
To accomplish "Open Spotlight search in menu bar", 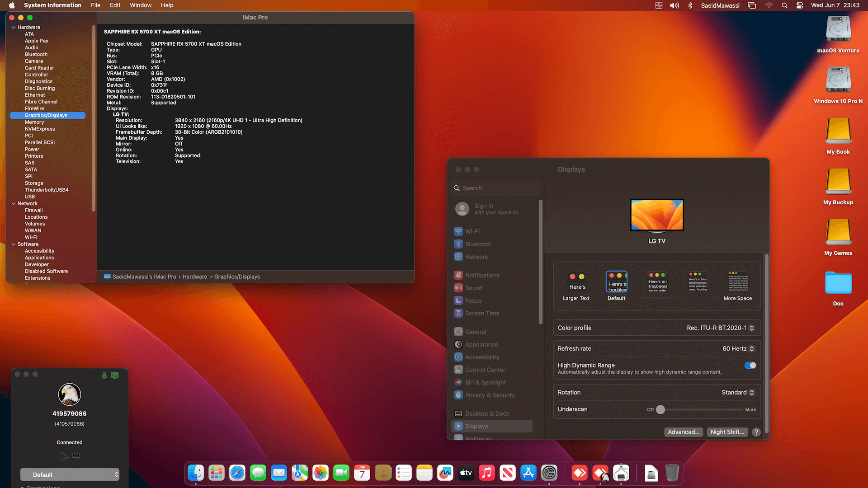I will pyautogui.click(x=785, y=5).
